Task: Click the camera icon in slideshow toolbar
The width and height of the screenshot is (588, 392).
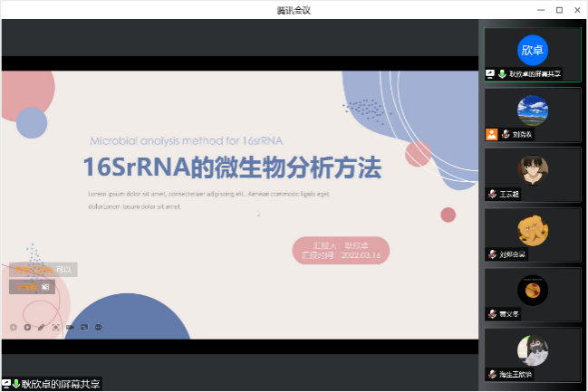Action: (x=70, y=327)
